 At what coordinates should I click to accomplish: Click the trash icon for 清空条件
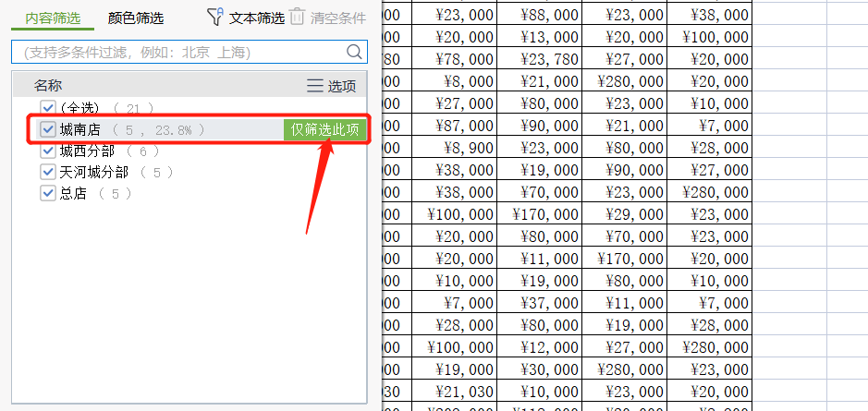coord(298,17)
